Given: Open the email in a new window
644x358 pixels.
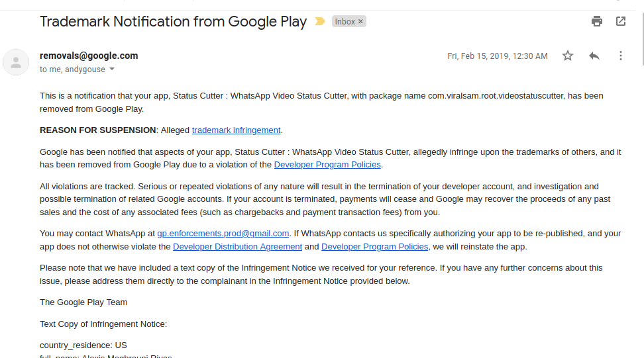Looking at the screenshot, I should [621, 21].
